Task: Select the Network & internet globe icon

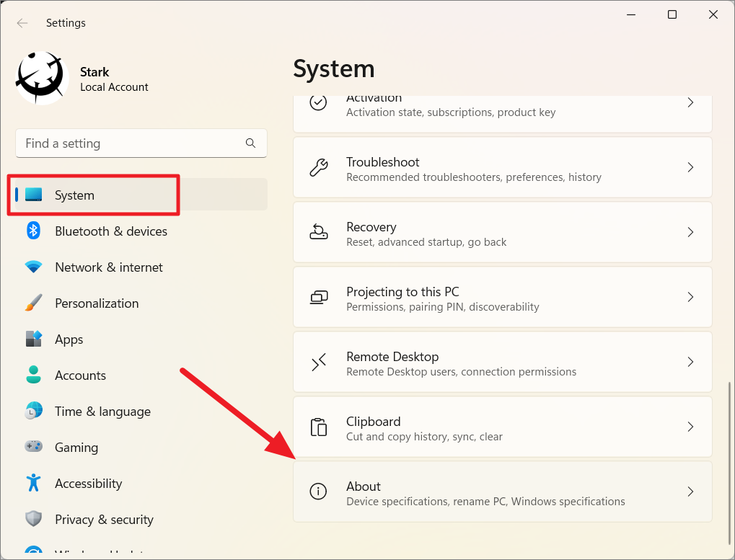Action: [x=33, y=267]
